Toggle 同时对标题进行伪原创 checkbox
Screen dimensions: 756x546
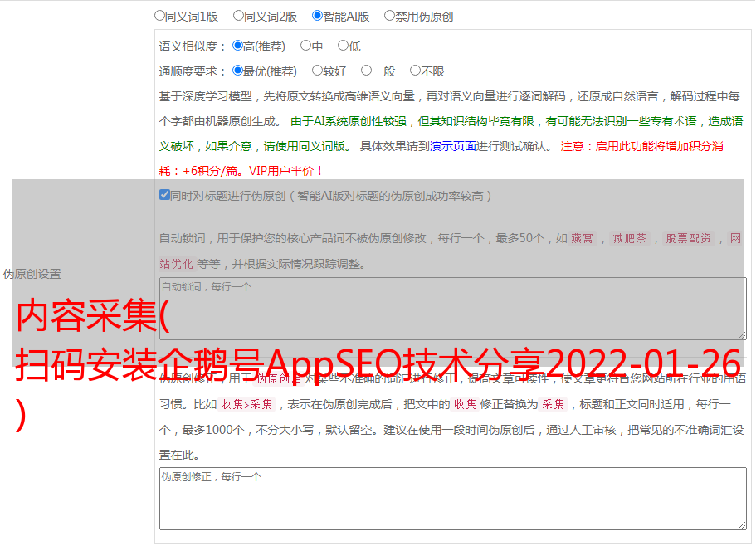coord(164,195)
